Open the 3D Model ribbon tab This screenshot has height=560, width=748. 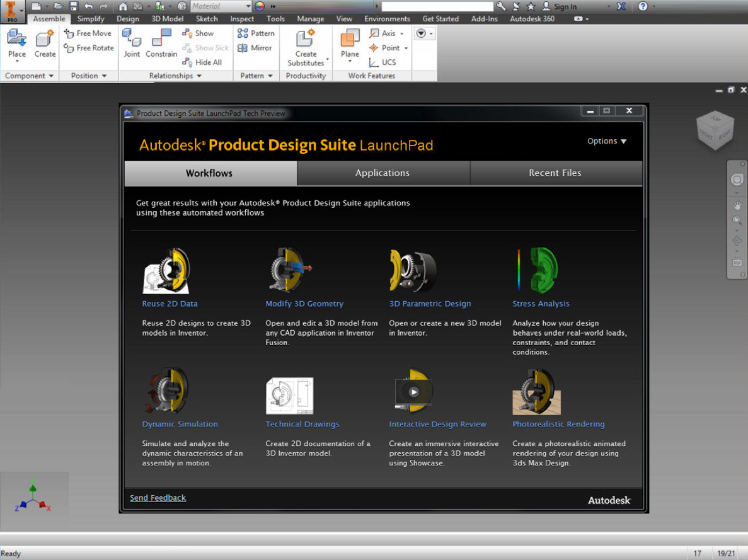click(168, 19)
